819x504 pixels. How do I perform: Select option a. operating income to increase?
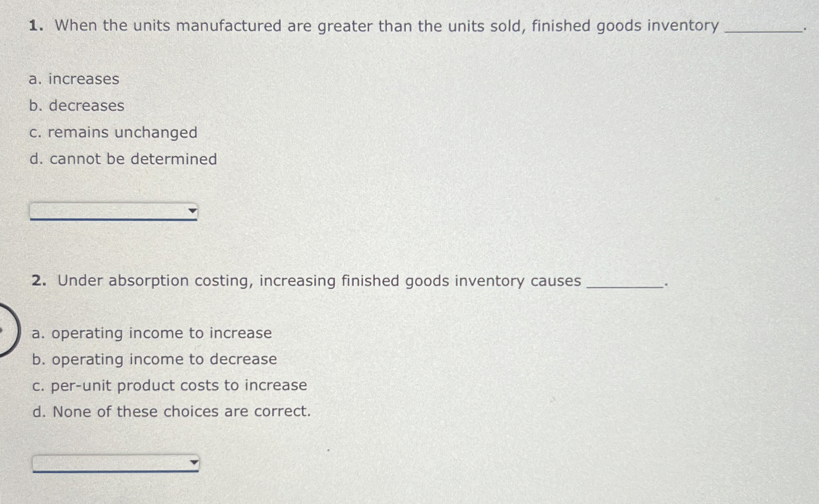pyautogui.click(x=152, y=334)
